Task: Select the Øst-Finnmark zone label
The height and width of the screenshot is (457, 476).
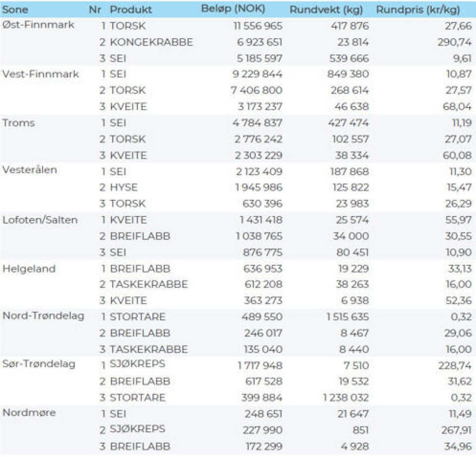Action: coord(38,25)
